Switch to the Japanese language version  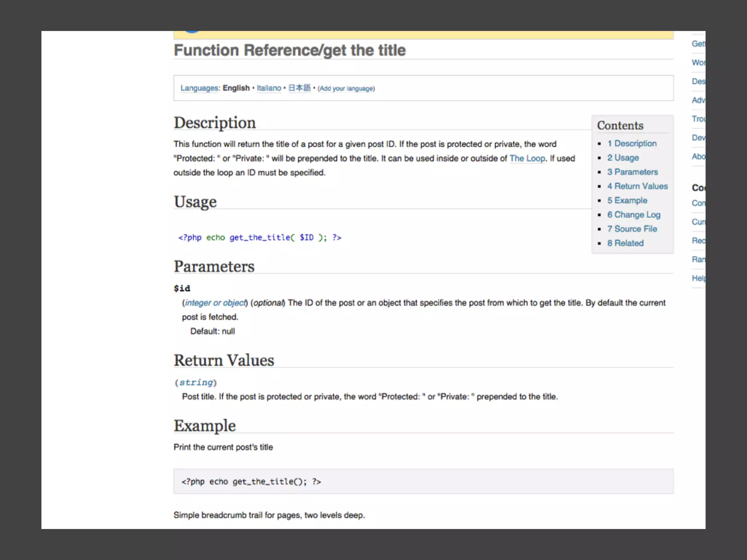point(299,88)
